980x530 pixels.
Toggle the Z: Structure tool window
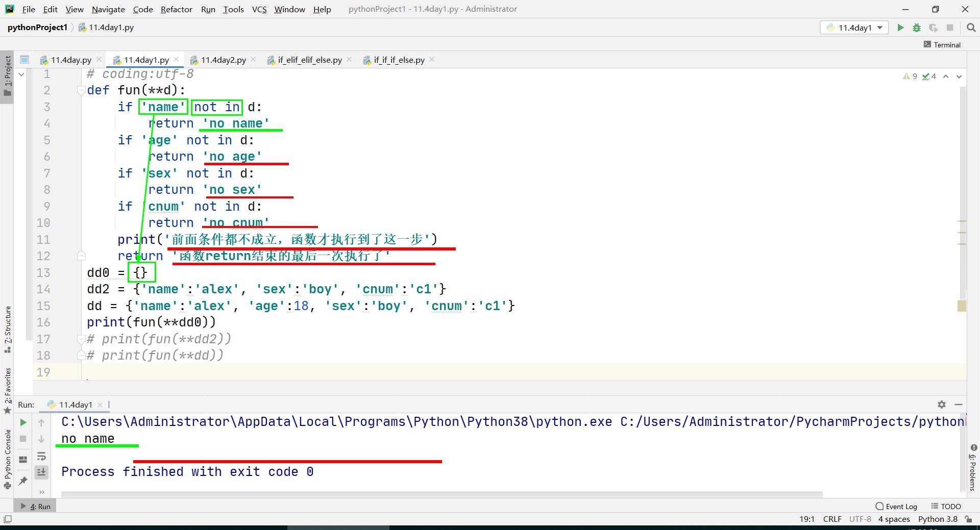coord(7,329)
